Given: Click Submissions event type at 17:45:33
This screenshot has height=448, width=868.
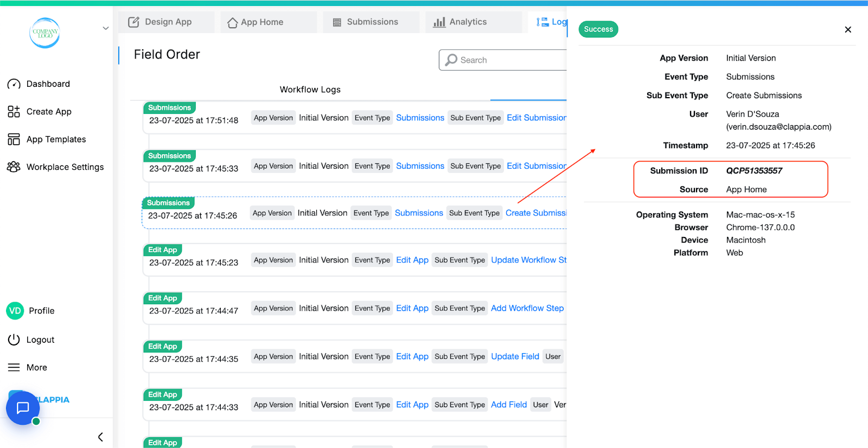Looking at the screenshot, I should coord(420,166).
